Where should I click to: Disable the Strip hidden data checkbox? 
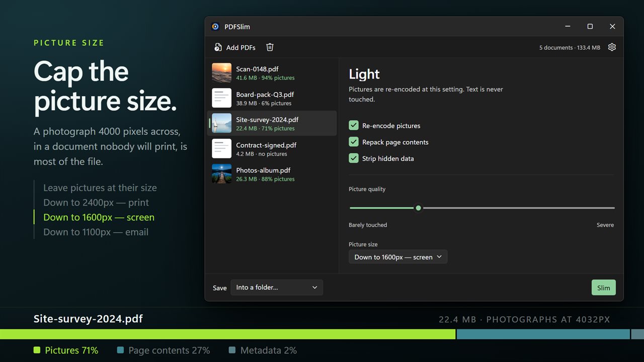[354, 158]
